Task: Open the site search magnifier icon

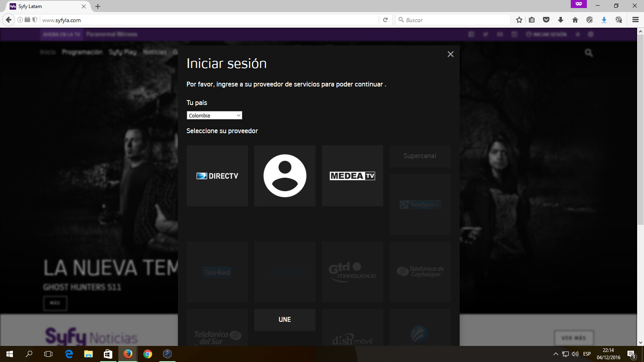Action: click(x=589, y=53)
